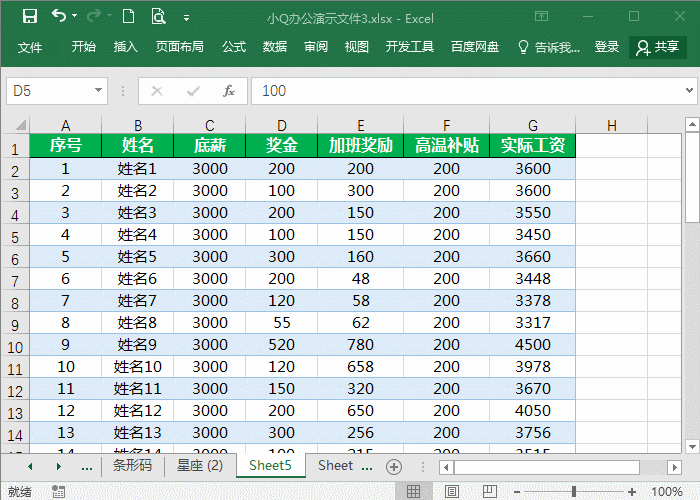The width and height of the screenshot is (700, 500).
Task: Click the Cancel X icon in formula bar
Action: click(x=157, y=92)
